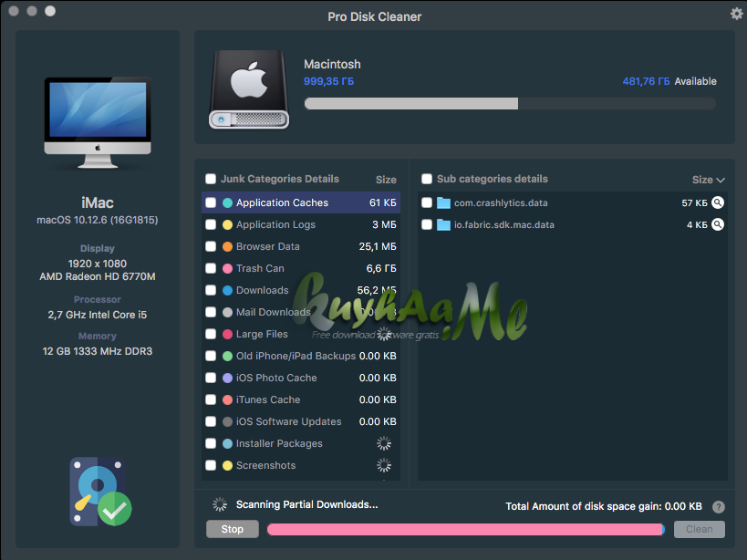Check the Large Files checkbox
The image size is (747, 560).
(x=211, y=334)
